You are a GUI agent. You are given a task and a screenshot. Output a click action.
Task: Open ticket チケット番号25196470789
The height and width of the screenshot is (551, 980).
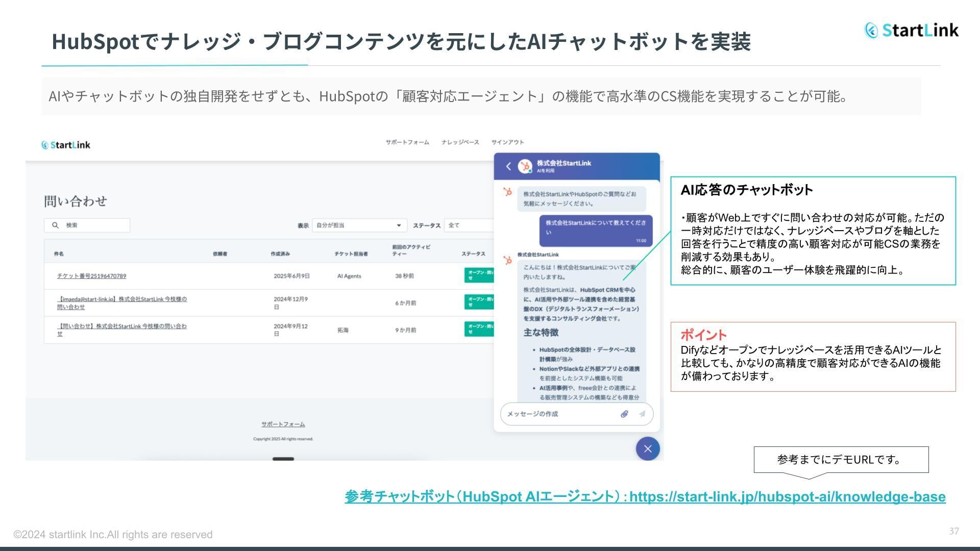pos(91,276)
